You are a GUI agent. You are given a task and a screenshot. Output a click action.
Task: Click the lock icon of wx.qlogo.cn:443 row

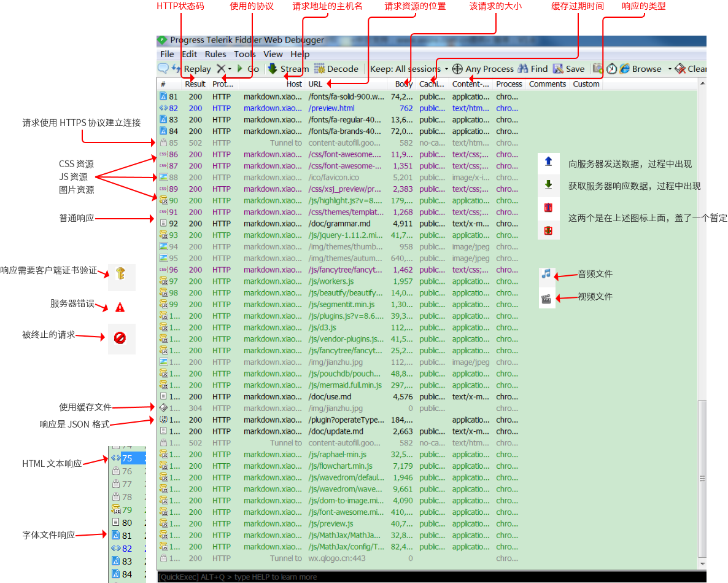163,558
